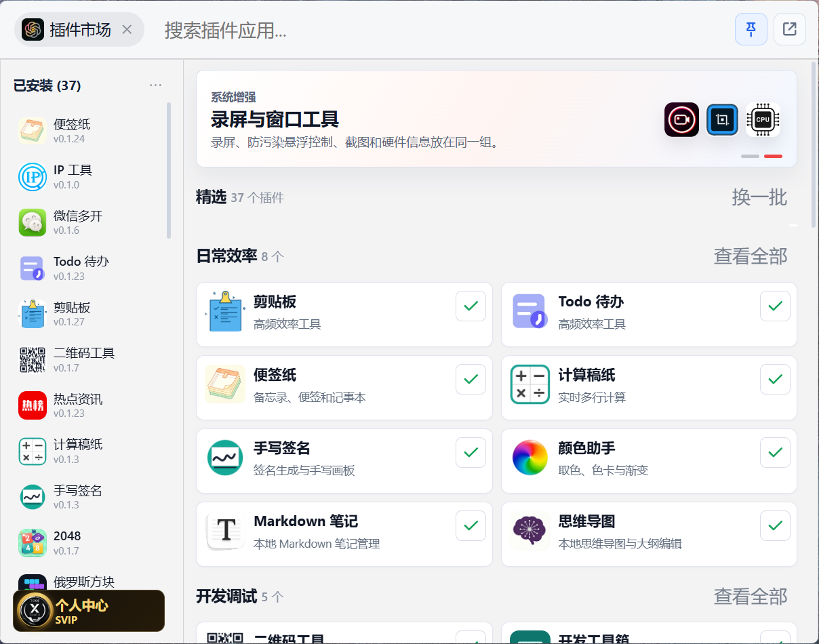Toggle installed checkmark on 剪贴板 card
819x644 pixels.
(471, 306)
